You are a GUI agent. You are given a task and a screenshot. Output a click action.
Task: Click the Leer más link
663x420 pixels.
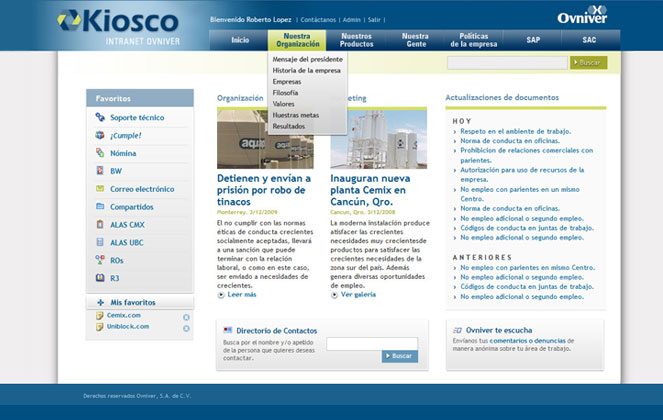coord(242,294)
